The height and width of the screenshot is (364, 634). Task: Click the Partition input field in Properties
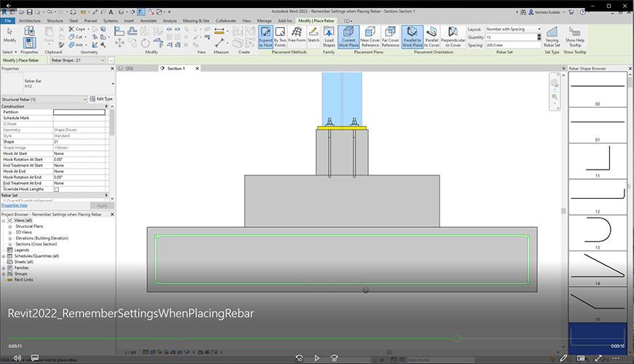[79, 112]
